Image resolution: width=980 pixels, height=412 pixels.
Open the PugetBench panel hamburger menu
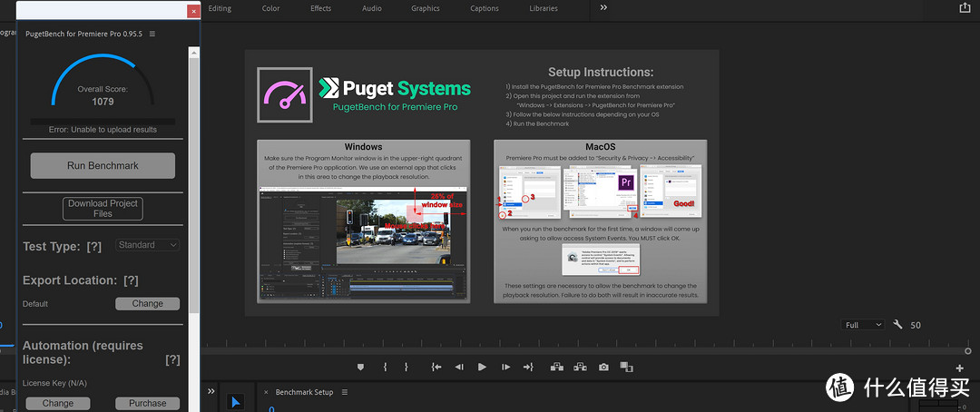(152, 34)
